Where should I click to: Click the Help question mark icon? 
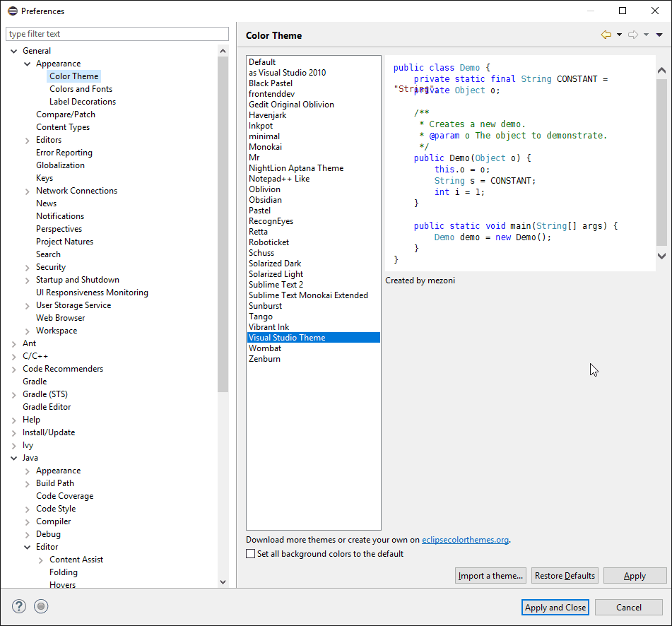click(19, 606)
